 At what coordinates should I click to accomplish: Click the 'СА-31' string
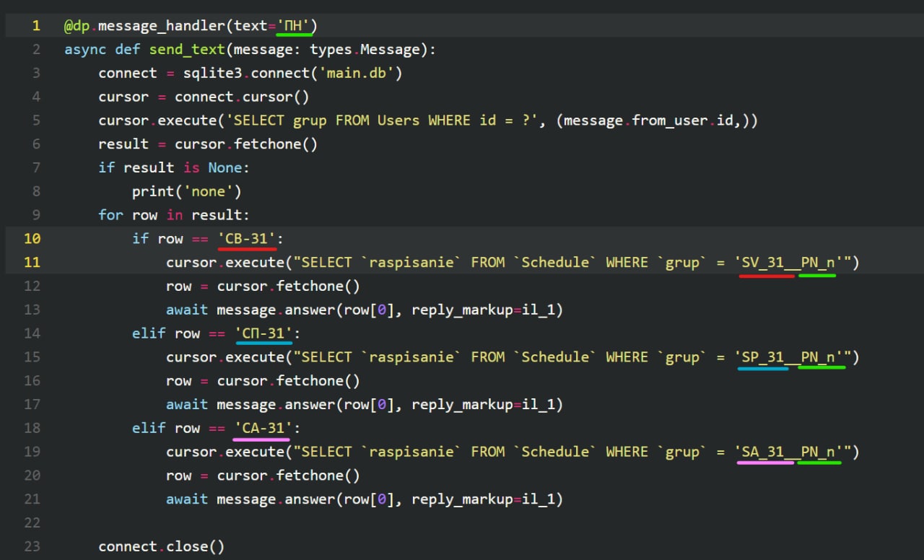pos(263,428)
